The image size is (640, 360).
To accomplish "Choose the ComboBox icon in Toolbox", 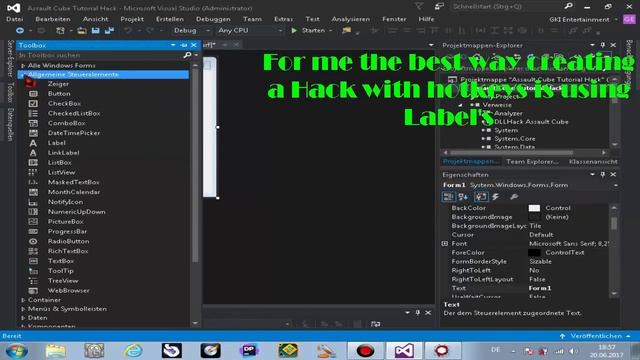I will 33,123.
